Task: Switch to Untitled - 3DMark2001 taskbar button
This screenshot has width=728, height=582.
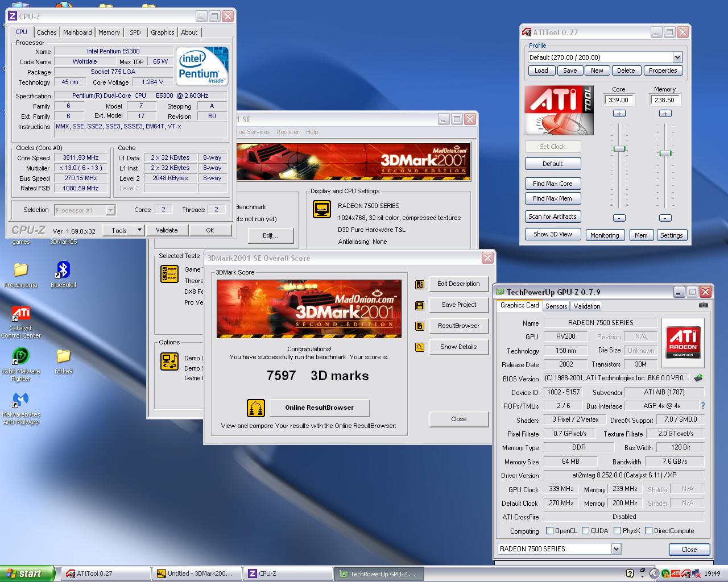Action: [x=196, y=574]
